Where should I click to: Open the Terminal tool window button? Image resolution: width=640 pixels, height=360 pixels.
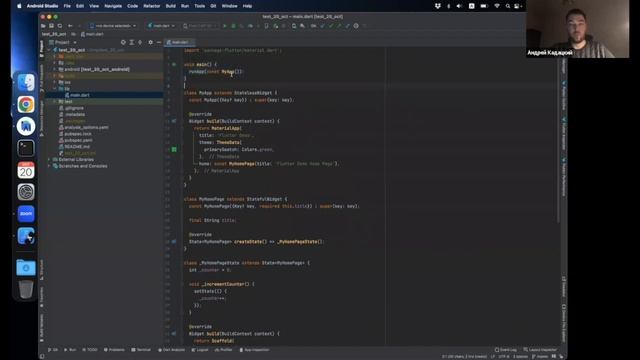(x=141, y=350)
